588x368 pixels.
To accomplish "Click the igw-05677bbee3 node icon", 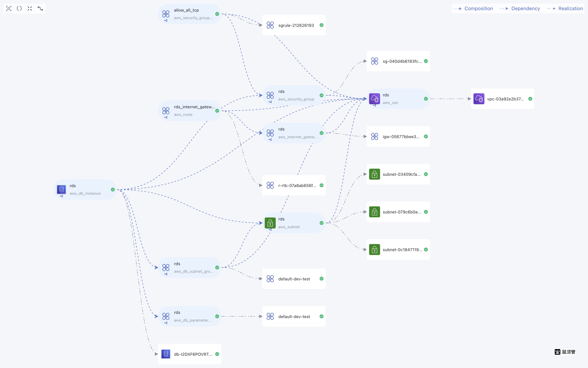I will [x=374, y=136].
